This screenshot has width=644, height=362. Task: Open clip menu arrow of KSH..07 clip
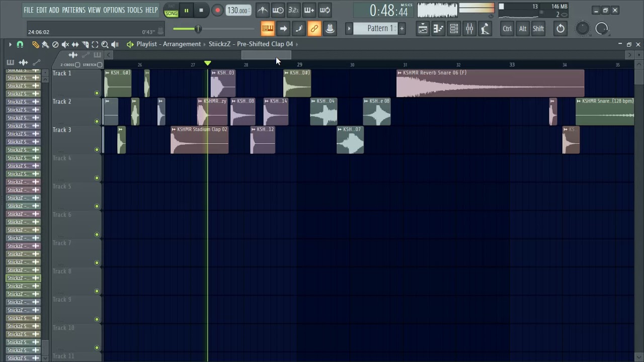click(340, 129)
